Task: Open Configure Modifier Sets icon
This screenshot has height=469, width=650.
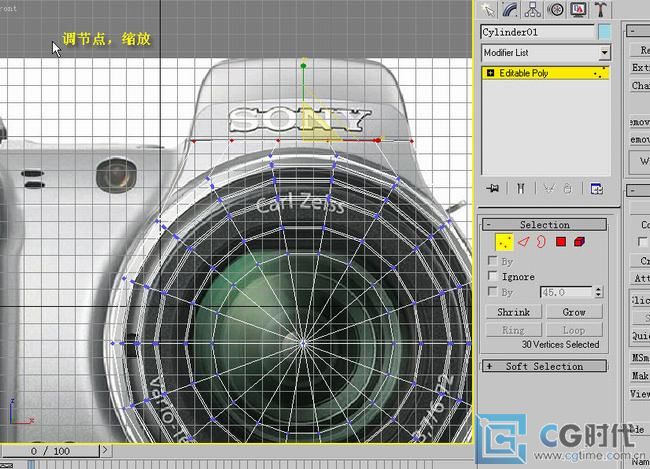Action: (597, 189)
